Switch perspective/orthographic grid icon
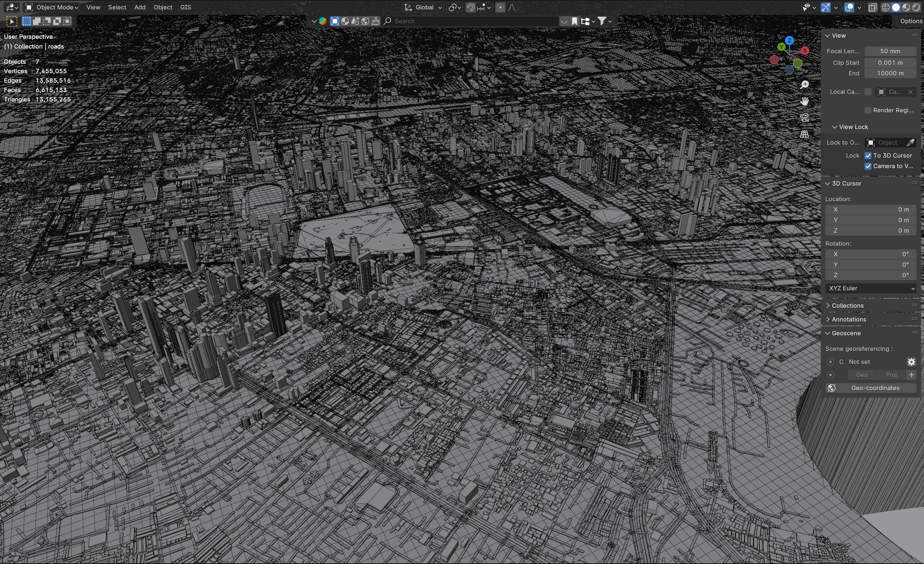This screenshot has height=564, width=924. 804,134
